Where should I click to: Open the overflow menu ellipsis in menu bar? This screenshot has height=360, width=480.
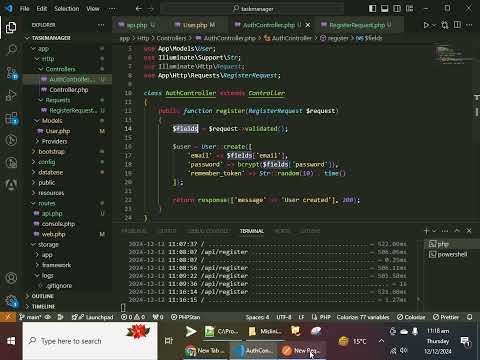click(112, 9)
